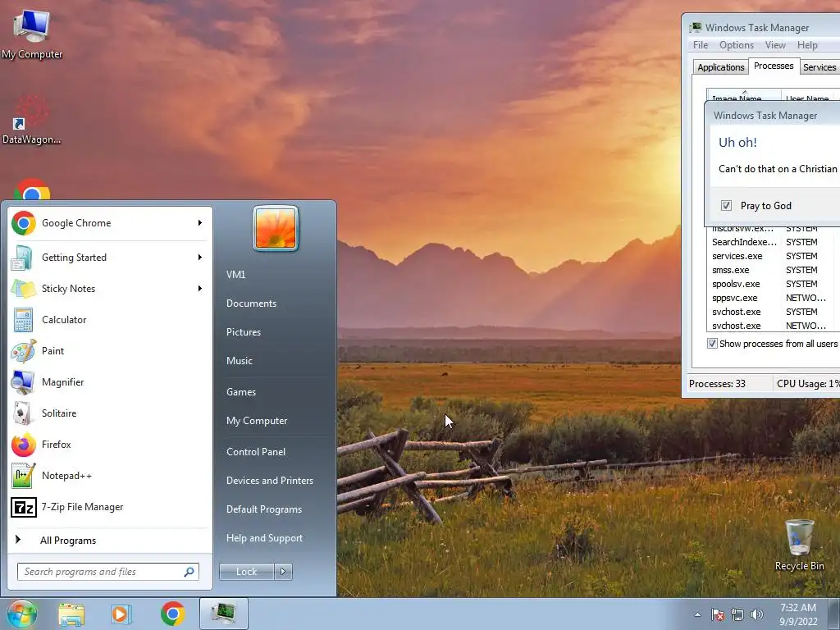Expand Getting Started submenu arrow
Screen dimensions: 840x630
tap(200, 257)
